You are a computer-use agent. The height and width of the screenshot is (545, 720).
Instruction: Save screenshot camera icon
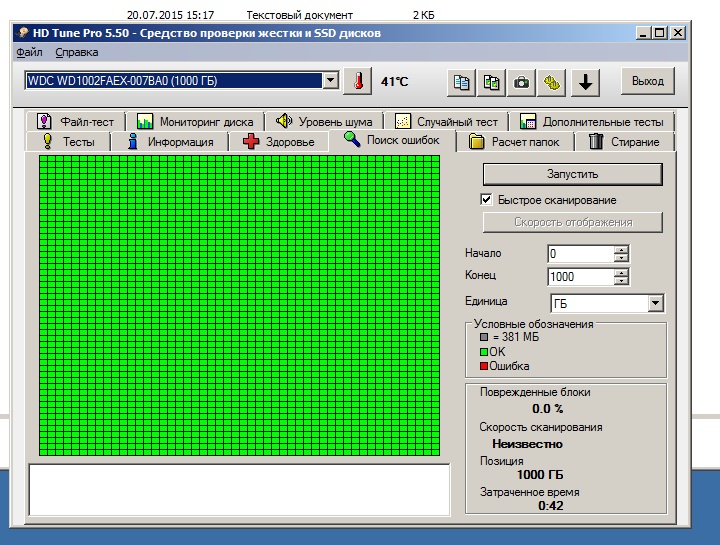[x=521, y=83]
